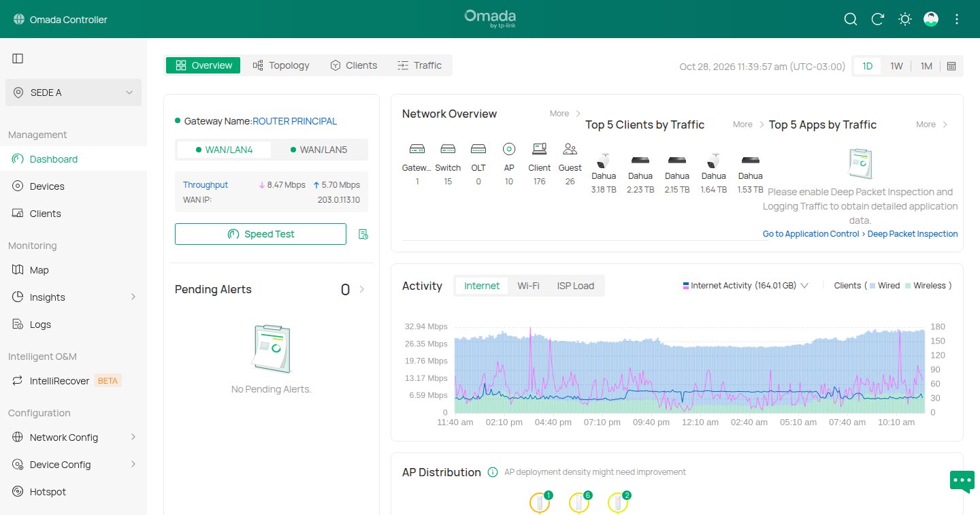Screen dimensions: 980x515
Task: Expand the Device Config submenu
Action: 133,465
